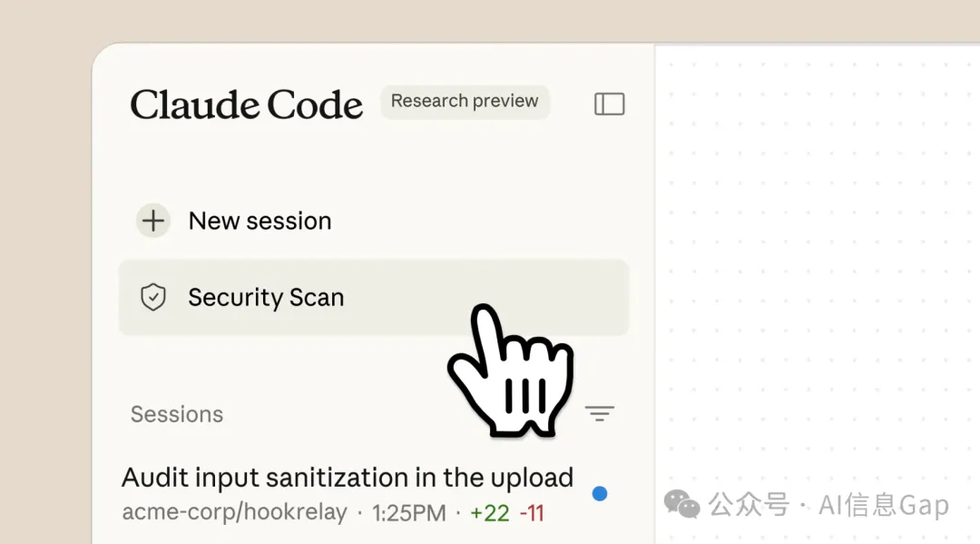
Task: Click the empty dotted canvas area
Action: tap(817, 272)
